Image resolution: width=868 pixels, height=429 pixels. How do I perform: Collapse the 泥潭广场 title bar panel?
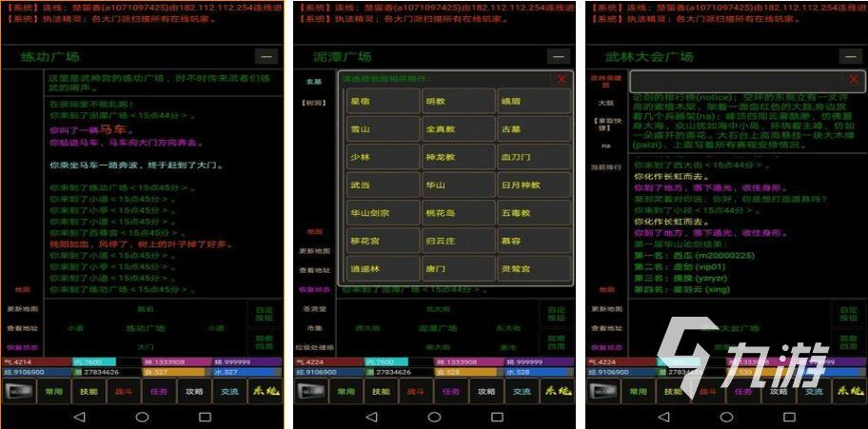pyautogui.click(x=560, y=57)
